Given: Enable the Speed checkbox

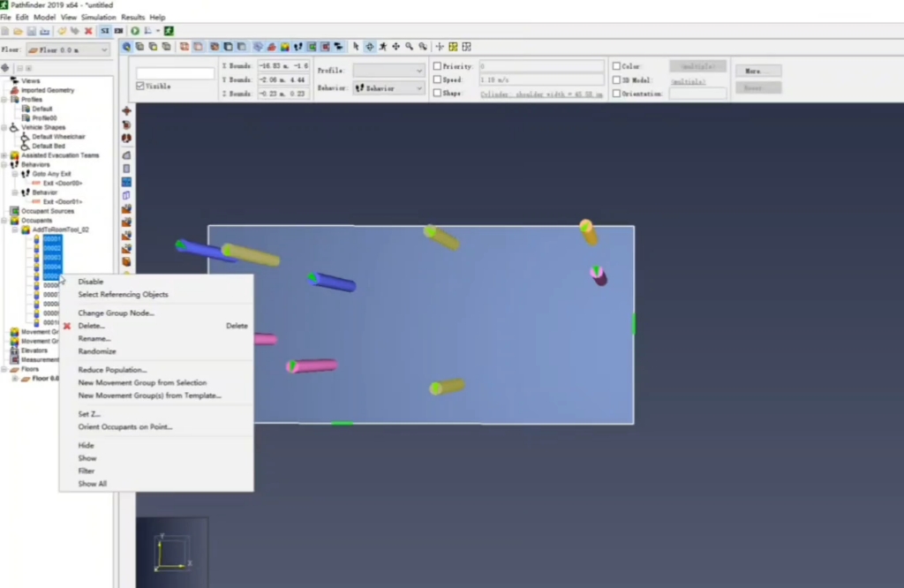Looking at the screenshot, I should [437, 79].
